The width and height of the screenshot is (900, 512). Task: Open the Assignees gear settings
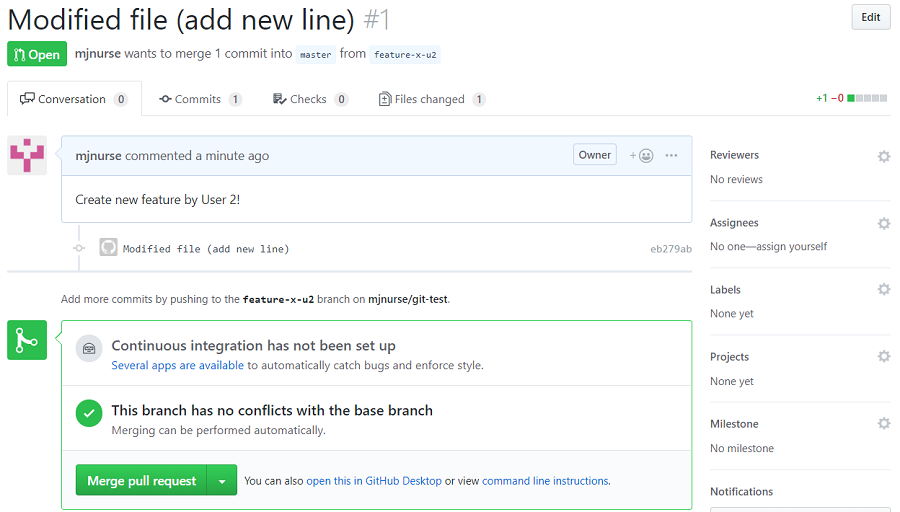883,223
